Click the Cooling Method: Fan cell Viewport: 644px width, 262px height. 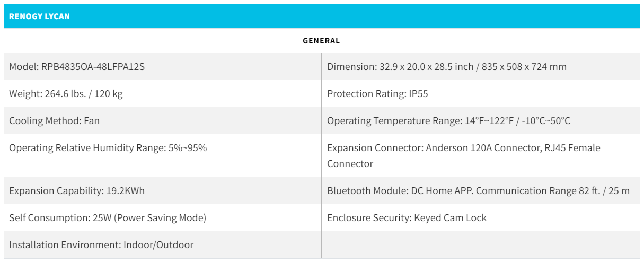coord(54,121)
